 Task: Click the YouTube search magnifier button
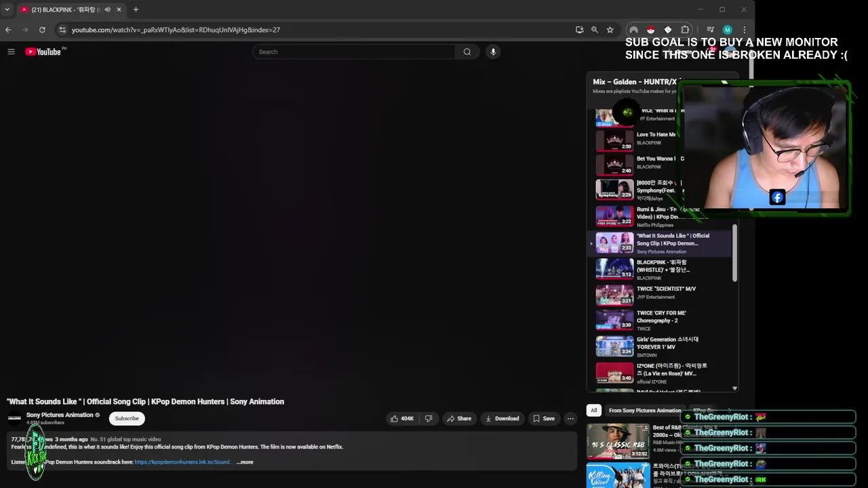click(x=467, y=52)
